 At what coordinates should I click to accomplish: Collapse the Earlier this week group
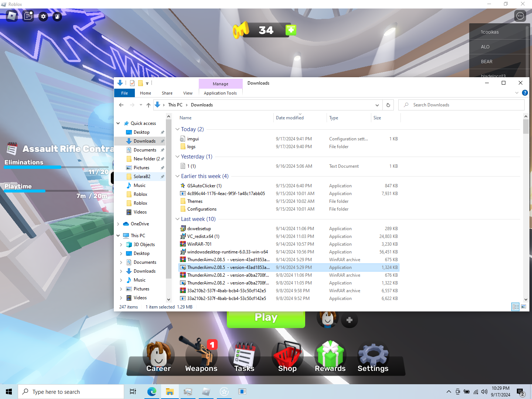coord(177,176)
